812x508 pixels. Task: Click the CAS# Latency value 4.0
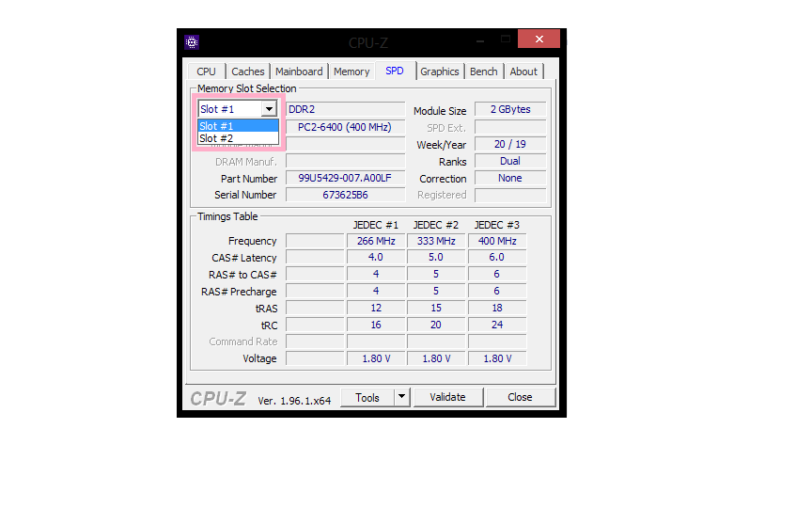pyautogui.click(x=376, y=258)
